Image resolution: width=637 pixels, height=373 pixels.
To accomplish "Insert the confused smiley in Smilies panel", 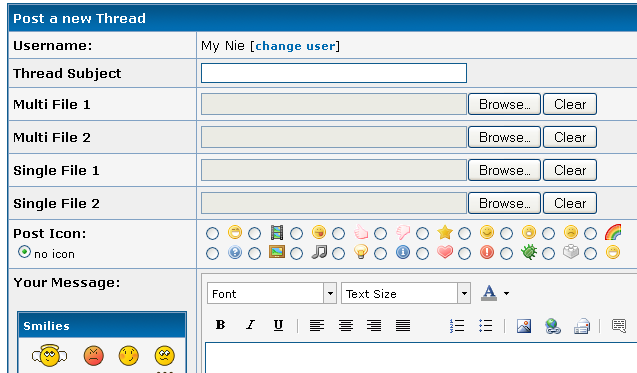I will (165, 356).
